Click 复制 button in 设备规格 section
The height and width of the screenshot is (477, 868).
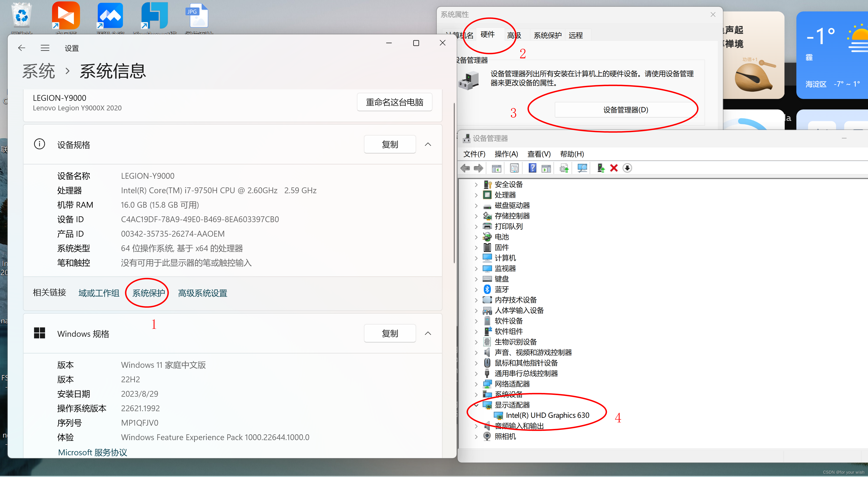point(390,144)
